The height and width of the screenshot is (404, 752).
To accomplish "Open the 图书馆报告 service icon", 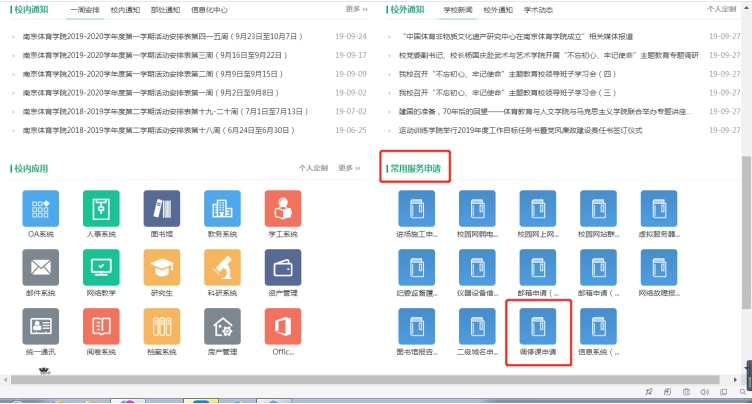I will click(x=417, y=326).
